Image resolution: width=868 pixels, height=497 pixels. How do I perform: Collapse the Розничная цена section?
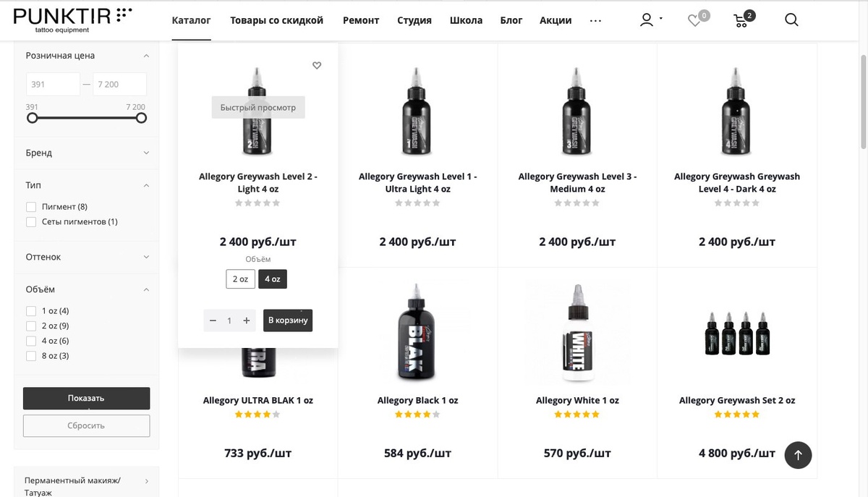(146, 56)
